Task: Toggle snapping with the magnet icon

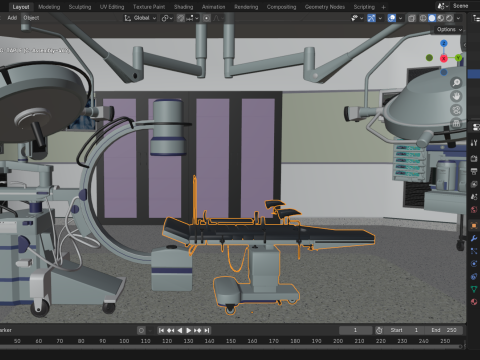Action: tap(181, 18)
